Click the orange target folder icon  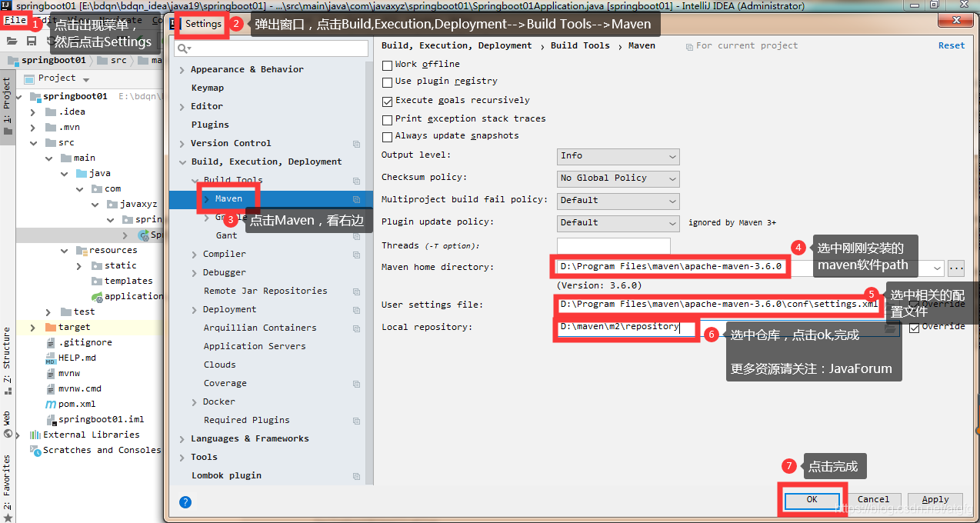[x=51, y=327]
